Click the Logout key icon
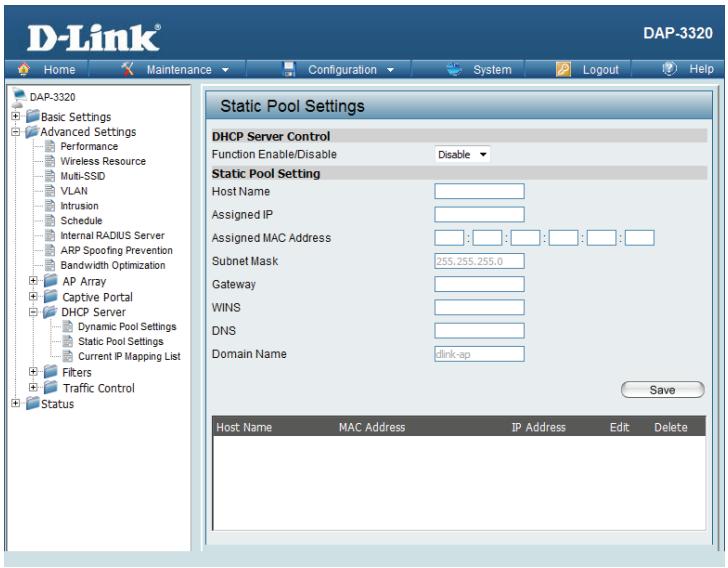This screenshot has height=568, width=728. coord(563,70)
